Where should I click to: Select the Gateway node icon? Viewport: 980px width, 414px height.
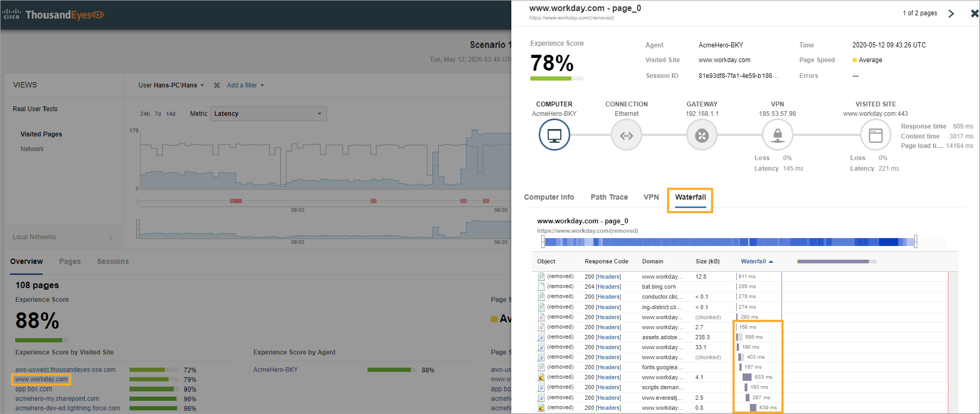(x=701, y=135)
